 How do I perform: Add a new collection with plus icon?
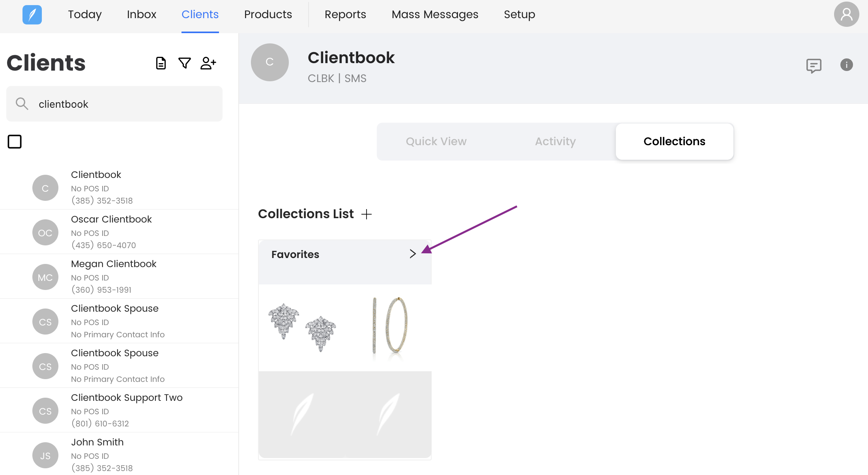pos(367,214)
